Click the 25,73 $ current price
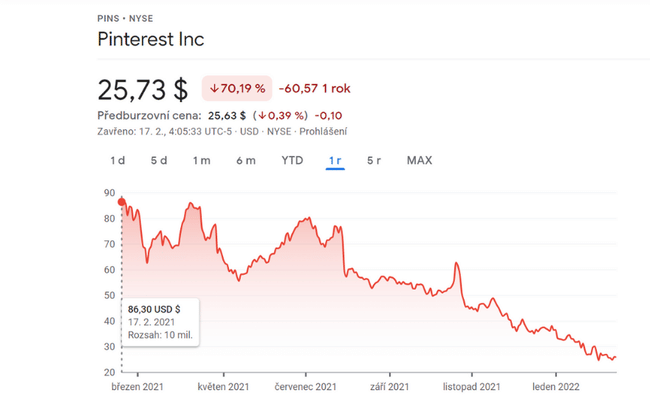 (x=142, y=89)
